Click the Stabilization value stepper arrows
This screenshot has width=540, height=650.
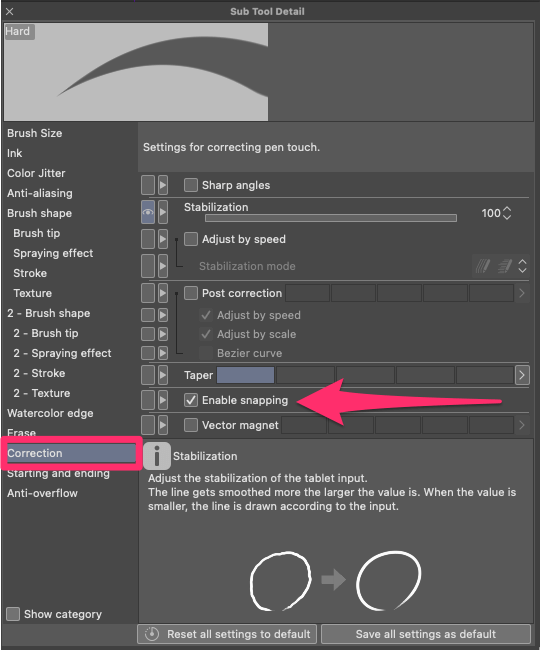507,213
